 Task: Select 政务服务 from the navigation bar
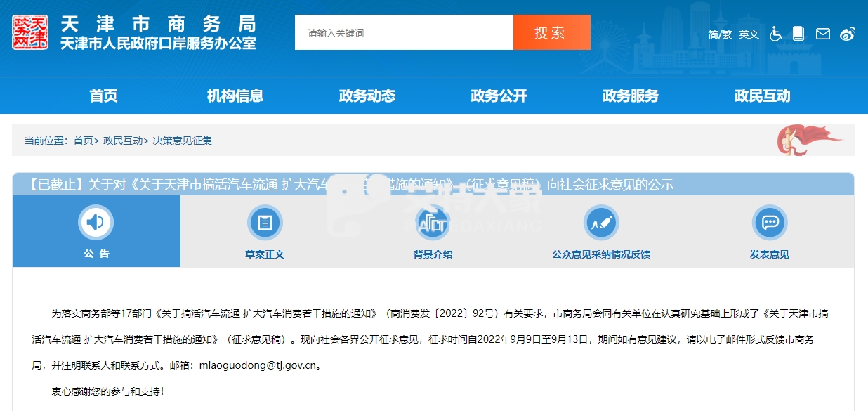coord(631,96)
